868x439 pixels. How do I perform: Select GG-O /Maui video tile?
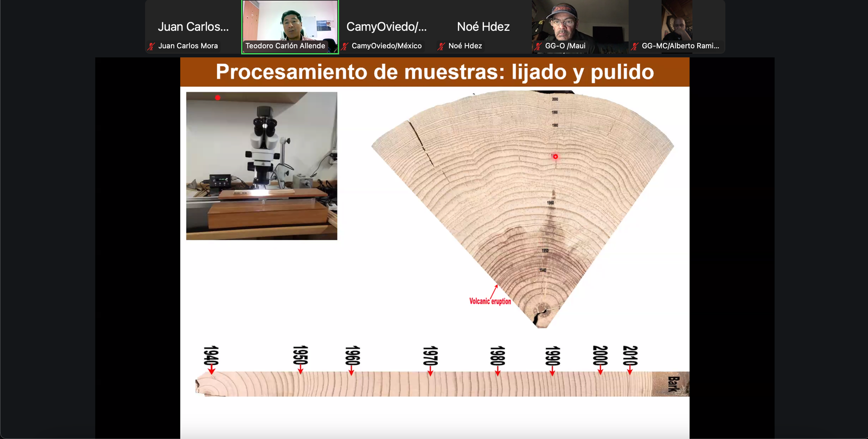[x=580, y=27]
